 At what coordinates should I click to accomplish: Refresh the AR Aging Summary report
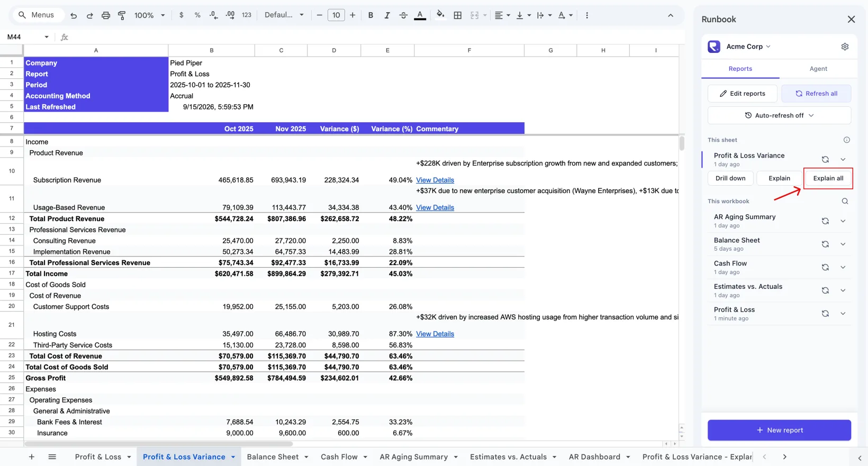point(825,221)
